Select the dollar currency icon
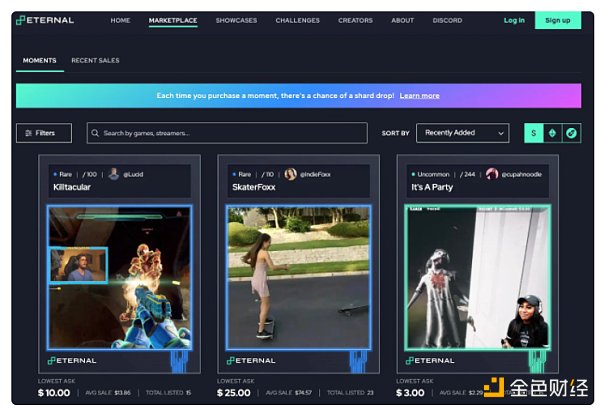This screenshot has width=600, height=409. tap(534, 133)
